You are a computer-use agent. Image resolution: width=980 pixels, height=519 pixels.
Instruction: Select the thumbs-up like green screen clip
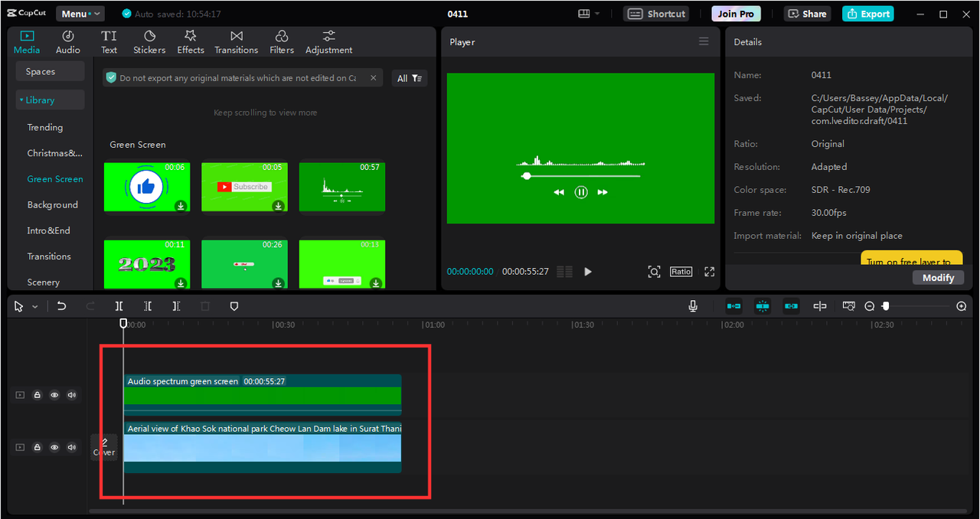coord(147,186)
